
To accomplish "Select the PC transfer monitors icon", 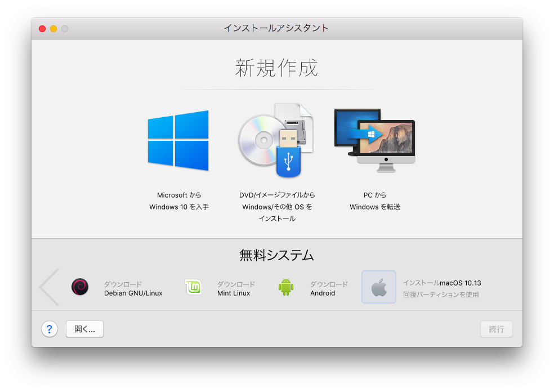I will click(374, 140).
